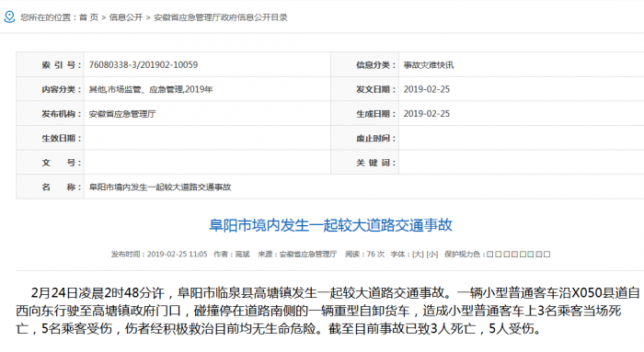
Task: Click the 保护视力色 label
Action: (x=465, y=255)
